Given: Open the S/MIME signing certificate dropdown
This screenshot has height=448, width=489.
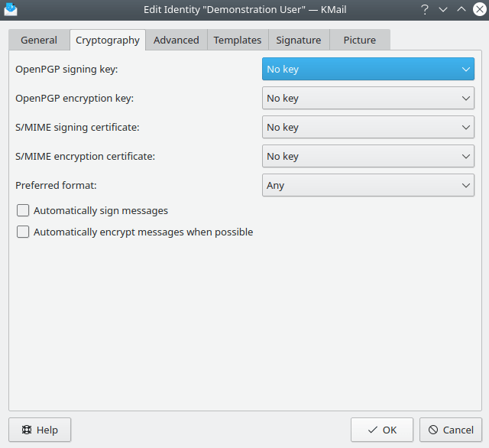Looking at the screenshot, I should coord(368,127).
